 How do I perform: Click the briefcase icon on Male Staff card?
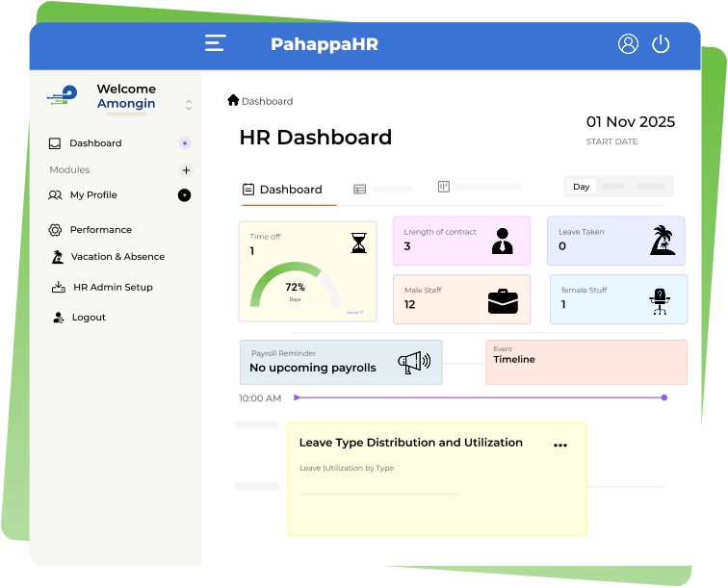tap(503, 301)
